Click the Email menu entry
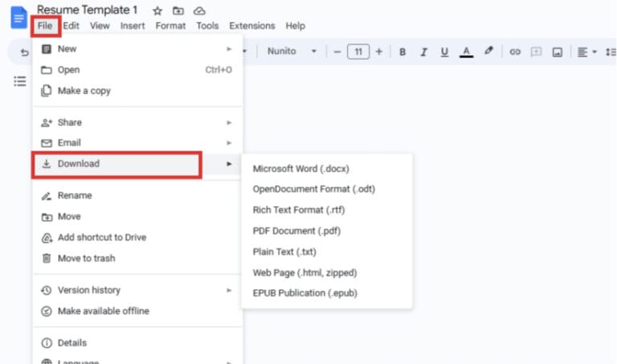Viewport: 617px width, 364px height. 137,143
